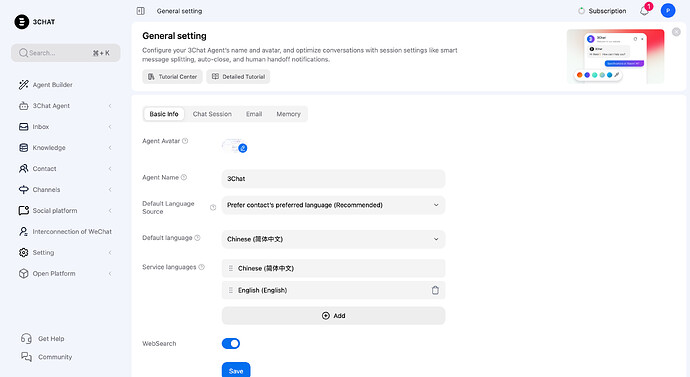Expand the 3Chat Agent submenu chevron
Image resolution: width=690 pixels, height=377 pixels.
click(x=110, y=106)
